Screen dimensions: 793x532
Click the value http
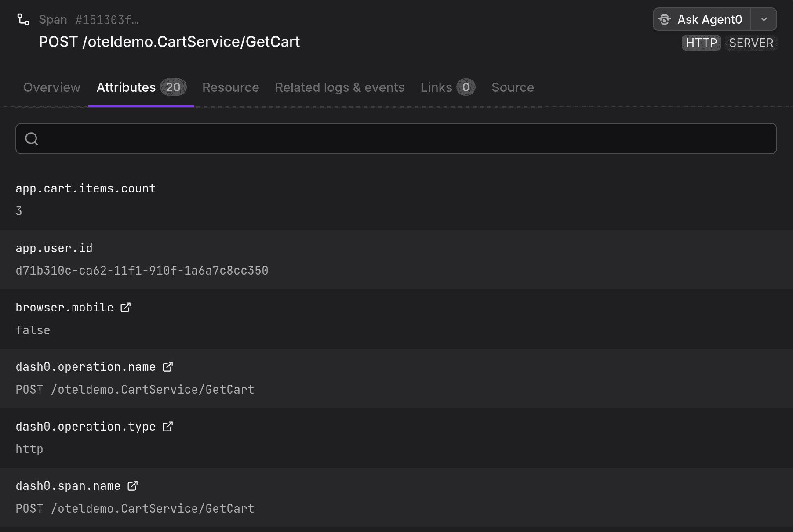[29, 449]
